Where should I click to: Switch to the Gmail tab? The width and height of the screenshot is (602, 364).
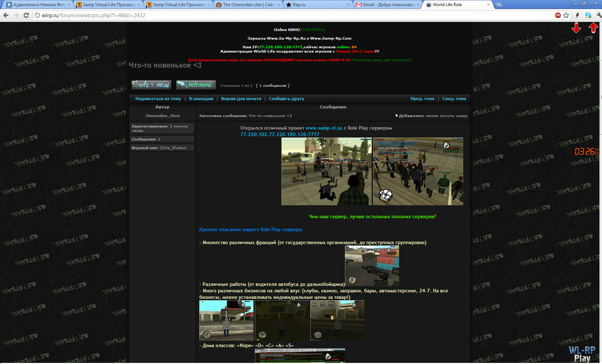point(387,5)
